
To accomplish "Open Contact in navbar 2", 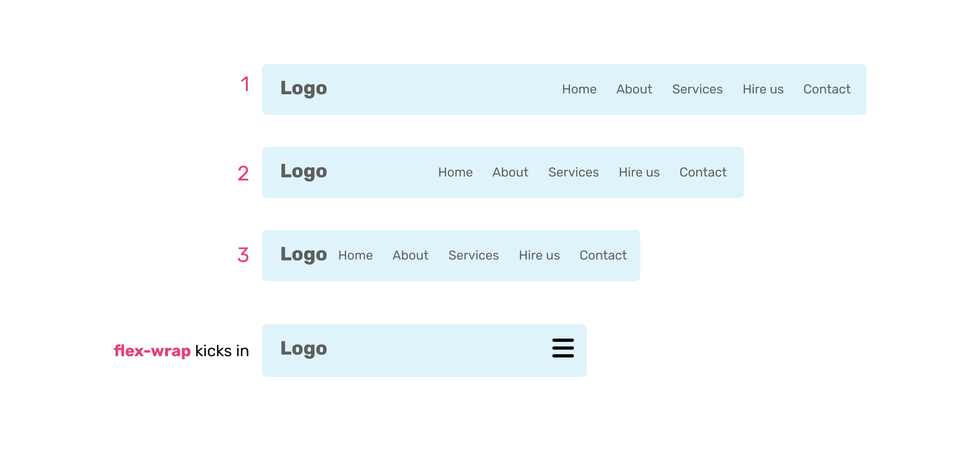I will click(703, 172).
